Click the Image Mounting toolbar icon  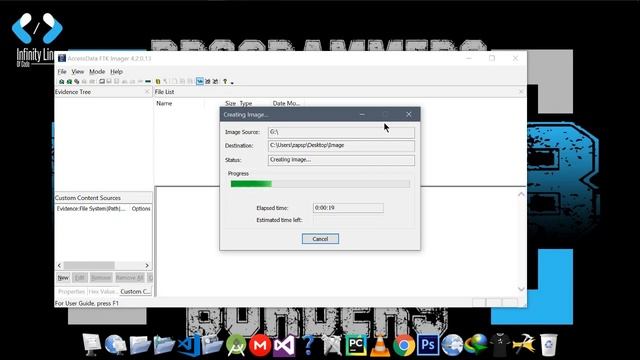77,82
